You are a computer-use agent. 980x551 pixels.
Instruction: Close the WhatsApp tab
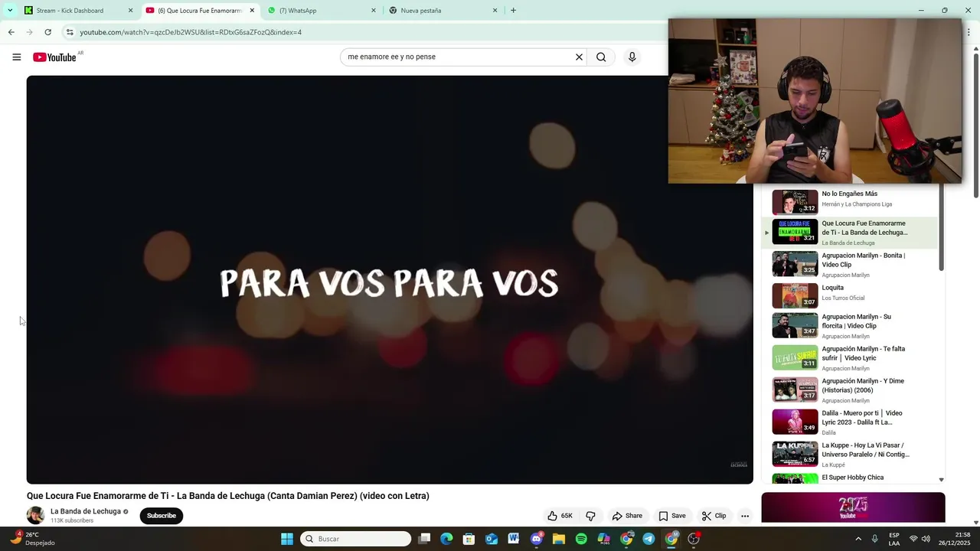coord(374,11)
